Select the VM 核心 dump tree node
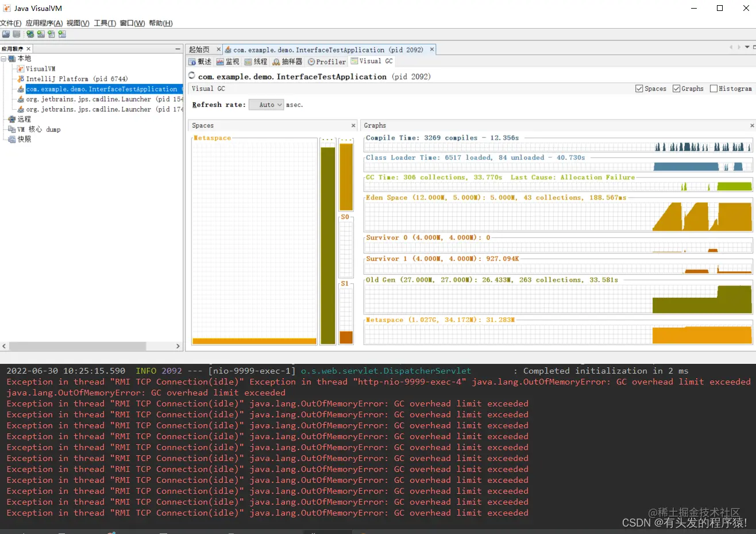Screen dimensions: 756x534 (38, 129)
